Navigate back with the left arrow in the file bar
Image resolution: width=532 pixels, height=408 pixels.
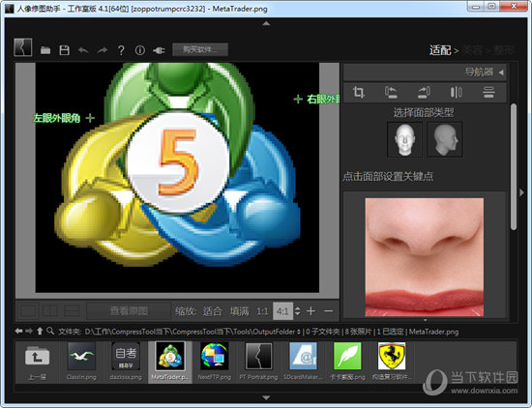click(x=19, y=331)
